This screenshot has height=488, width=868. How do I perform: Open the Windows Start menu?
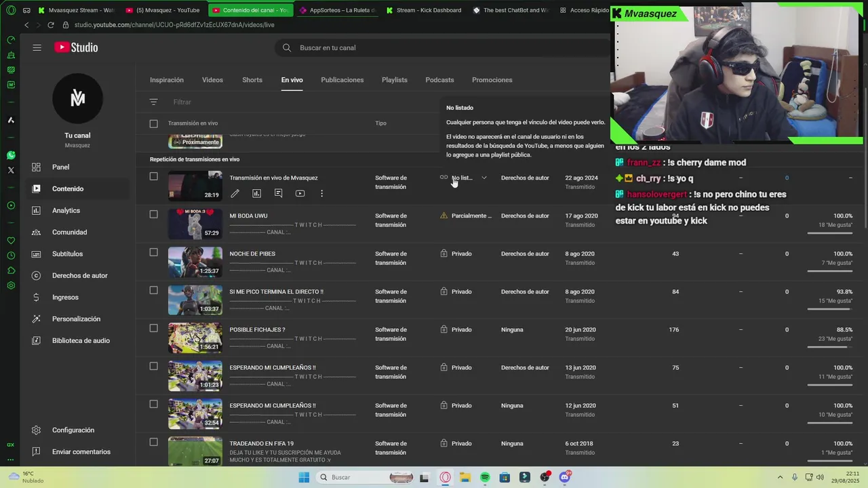304,477
